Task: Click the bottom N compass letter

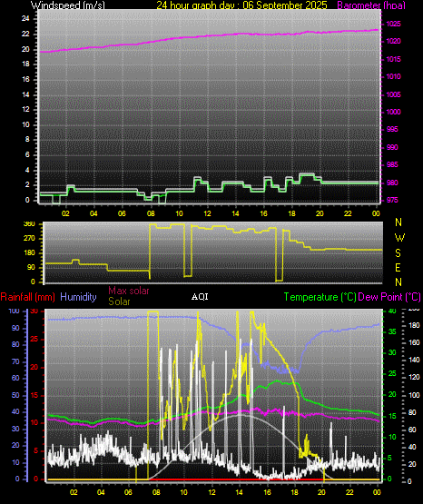Action: point(398,282)
